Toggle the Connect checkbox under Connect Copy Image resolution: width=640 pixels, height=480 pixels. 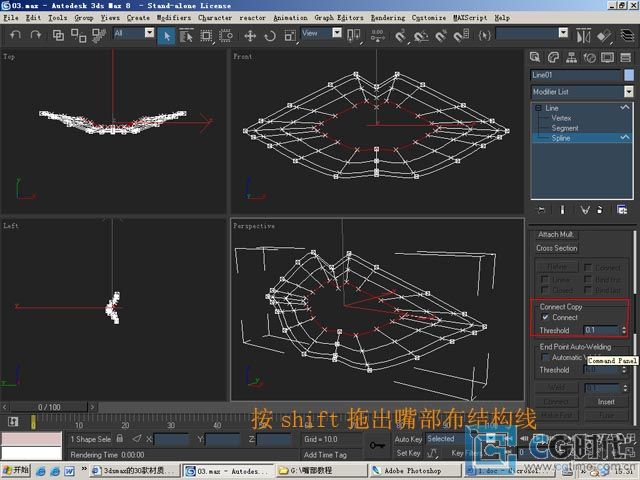(545, 317)
